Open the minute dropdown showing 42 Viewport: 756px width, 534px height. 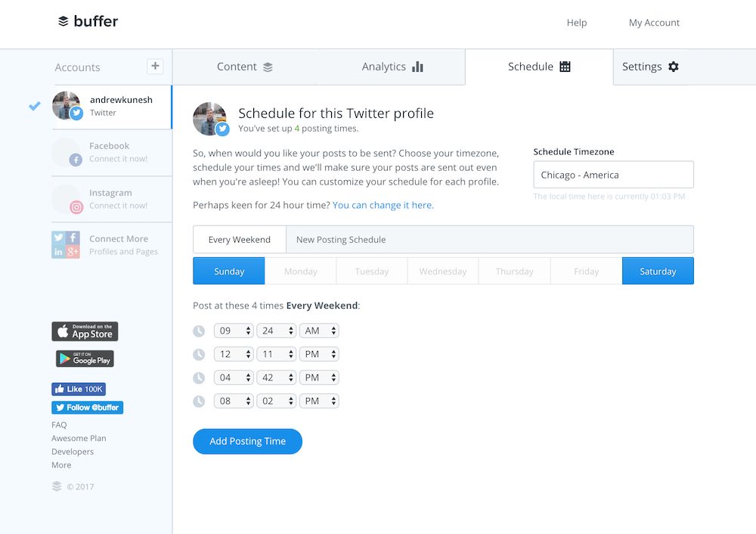(x=276, y=377)
